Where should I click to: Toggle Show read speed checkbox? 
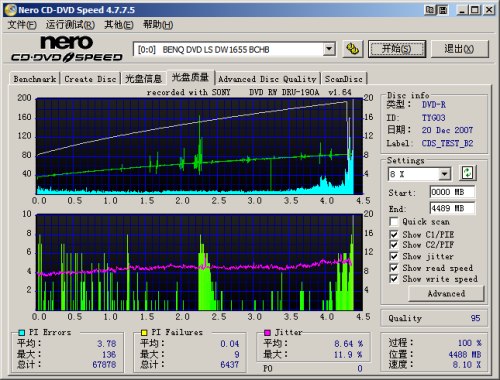tap(394, 268)
